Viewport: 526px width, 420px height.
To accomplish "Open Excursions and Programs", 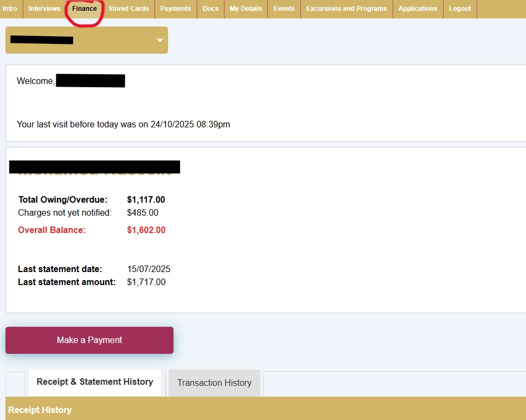I will click(x=347, y=9).
